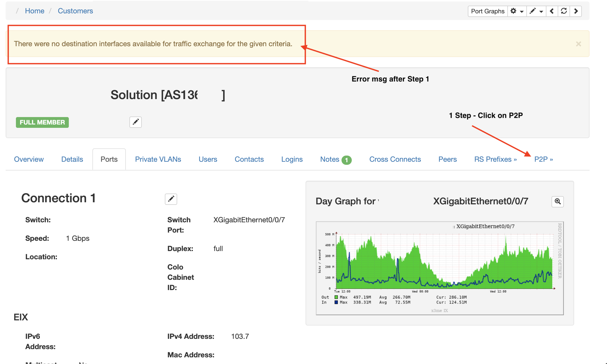Click the refresh icon in toolbar
Screen dimensions: 607x364
tap(564, 11)
